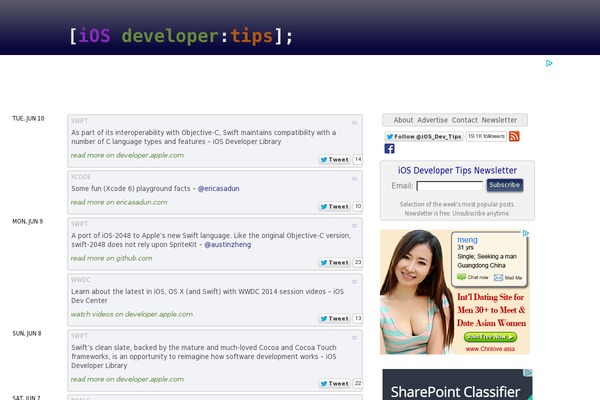Click the SWIFT tag on the Sun Jun 8 post
The image size is (600, 400).
click(x=79, y=336)
